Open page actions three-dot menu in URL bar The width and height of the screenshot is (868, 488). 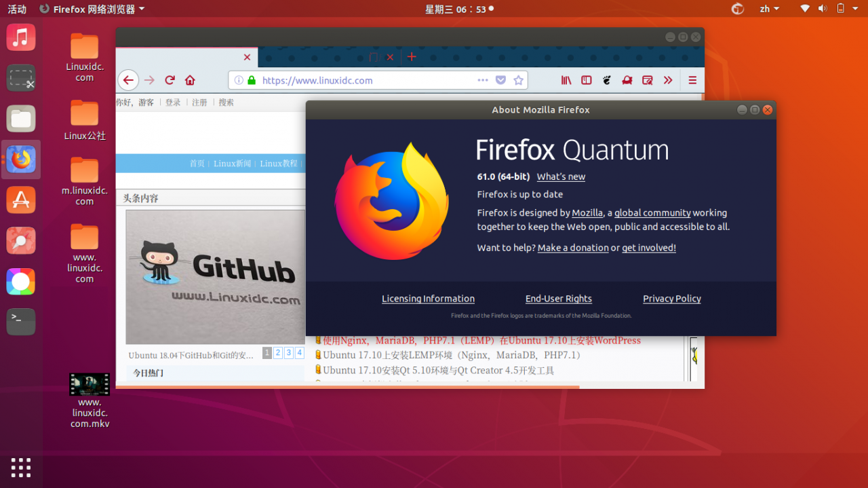[x=483, y=80]
